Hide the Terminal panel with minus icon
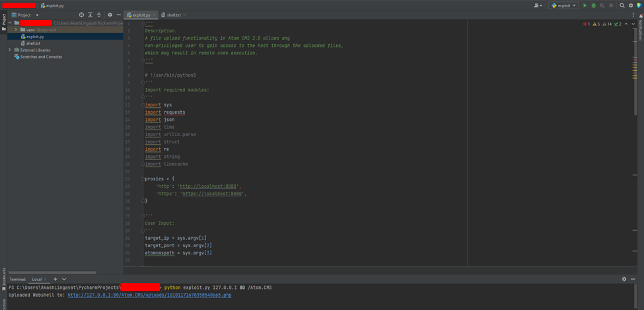The image size is (644, 310). pyautogui.click(x=633, y=279)
